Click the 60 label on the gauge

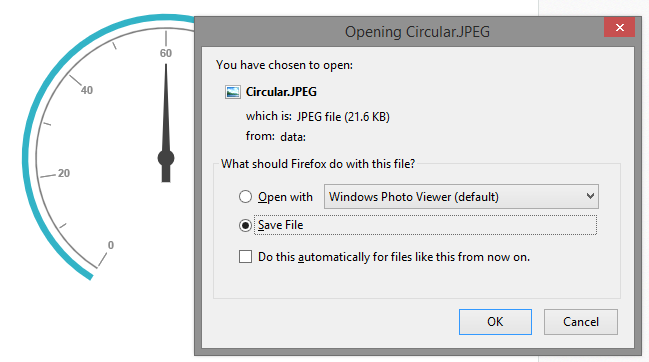[x=166, y=53]
